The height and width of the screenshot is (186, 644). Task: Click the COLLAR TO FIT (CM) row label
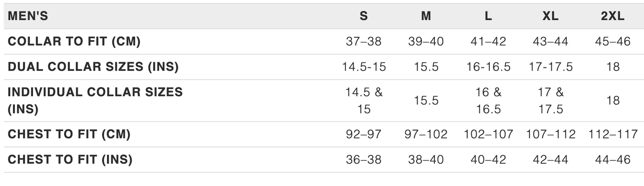(74, 42)
